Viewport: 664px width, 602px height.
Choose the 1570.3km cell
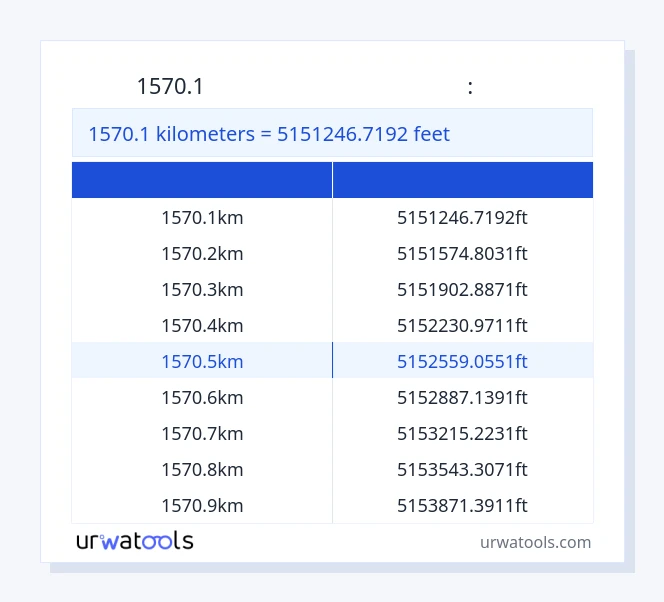[x=202, y=289]
